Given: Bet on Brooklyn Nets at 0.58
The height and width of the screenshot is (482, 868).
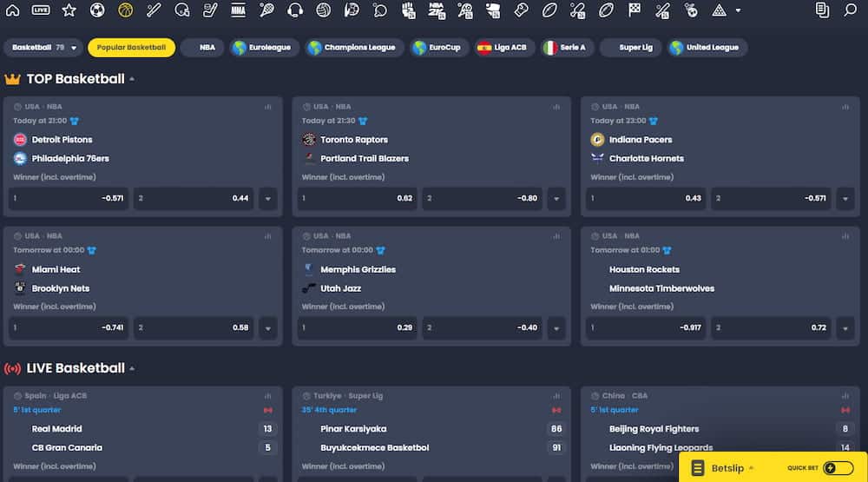Looking at the screenshot, I should pos(194,328).
